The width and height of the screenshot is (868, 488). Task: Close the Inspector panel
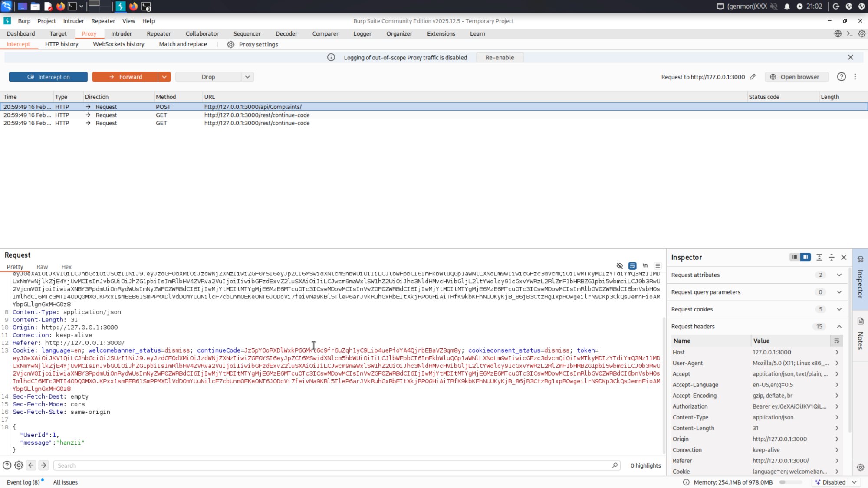[844, 257]
